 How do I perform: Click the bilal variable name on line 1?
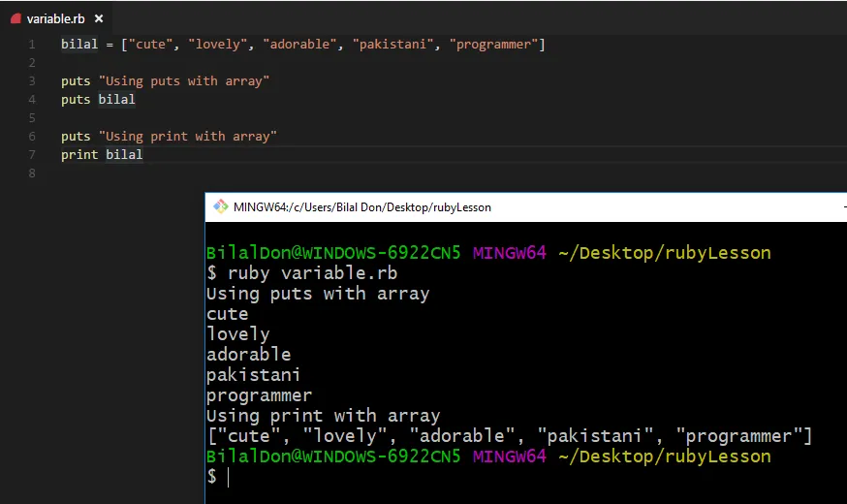tap(79, 45)
